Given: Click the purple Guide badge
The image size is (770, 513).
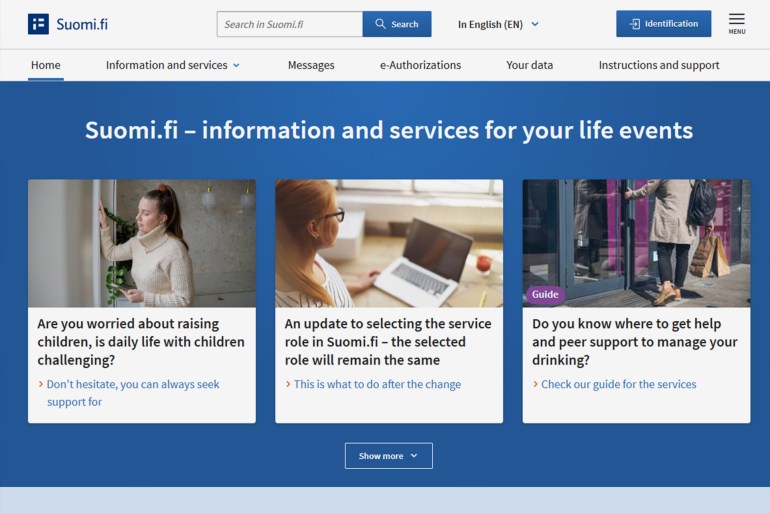Looking at the screenshot, I should (x=545, y=295).
